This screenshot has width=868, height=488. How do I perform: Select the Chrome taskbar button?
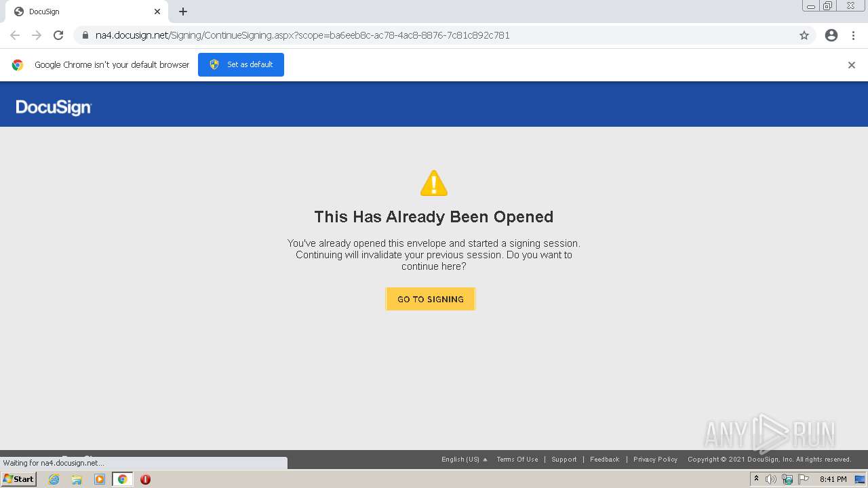click(122, 479)
